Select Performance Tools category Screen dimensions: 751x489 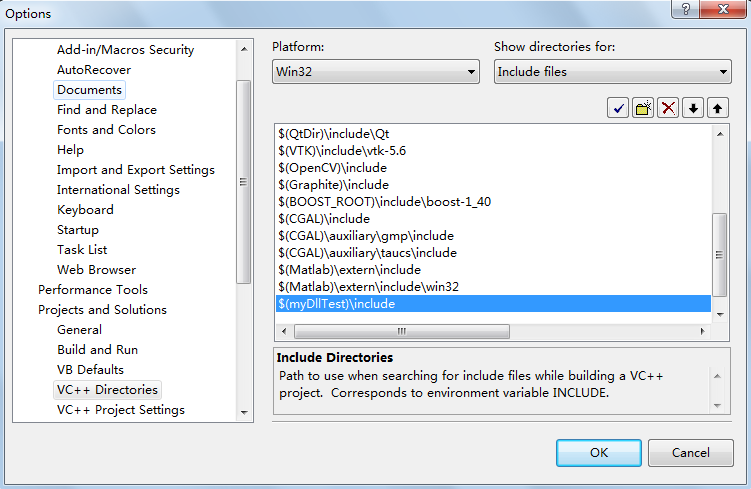pos(93,290)
